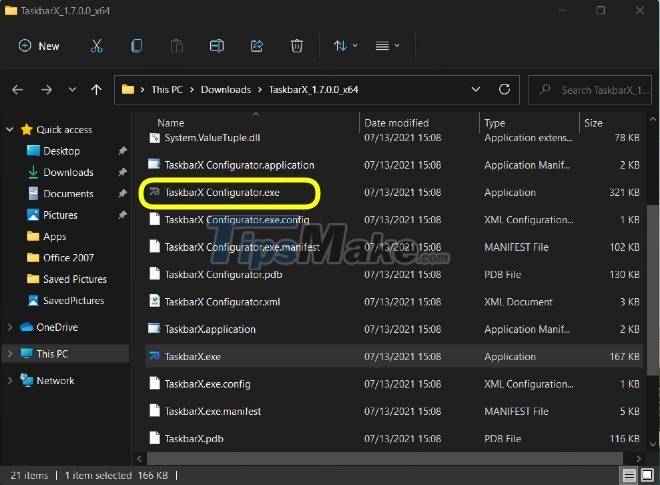Select TaskbarX Configurator.exe.config file
Viewport: 660px width, 485px height.
click(x=237, y=220)
